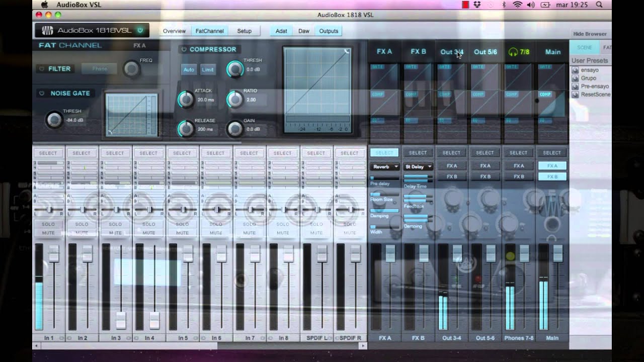Click the Reverb Room Size slider
Viewport: 644px width, 362px height.
pos(384,194)
